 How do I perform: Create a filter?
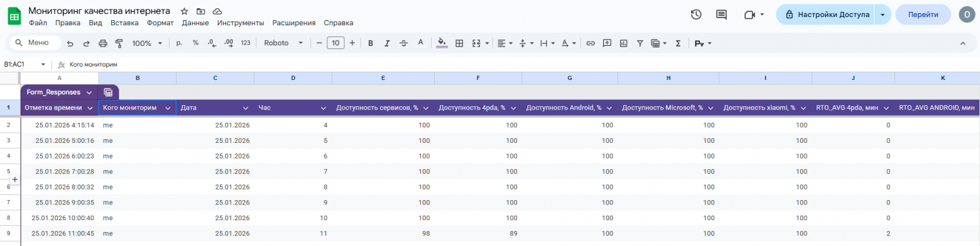pos(640,43)
